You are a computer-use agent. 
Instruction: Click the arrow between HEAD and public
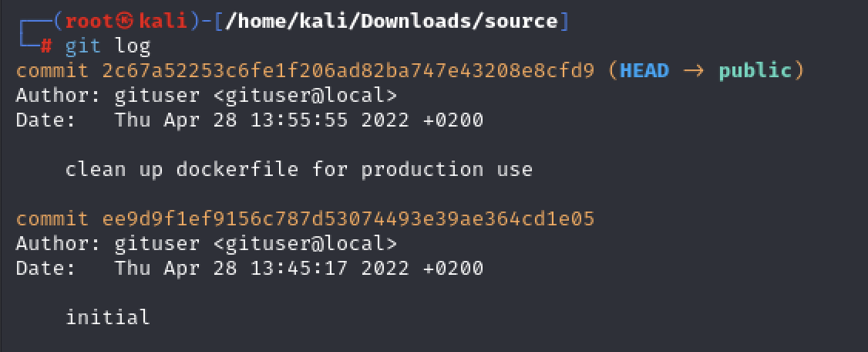tap(694, 72)
